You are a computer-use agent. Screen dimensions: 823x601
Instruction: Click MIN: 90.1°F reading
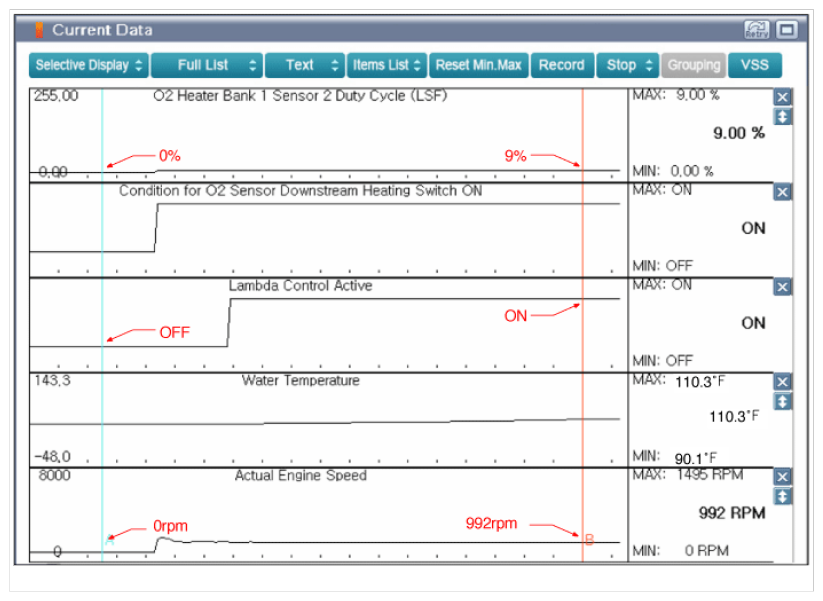674,457
